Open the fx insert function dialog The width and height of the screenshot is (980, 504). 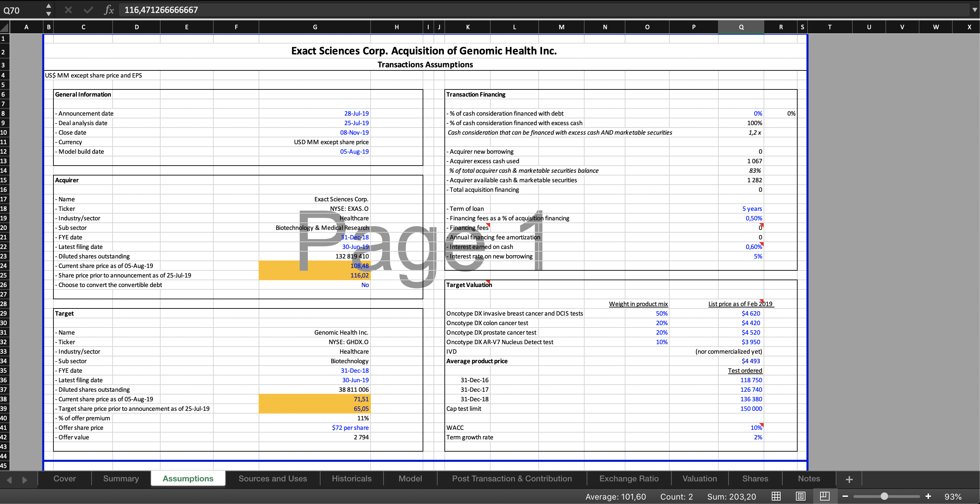coord(109,10)
